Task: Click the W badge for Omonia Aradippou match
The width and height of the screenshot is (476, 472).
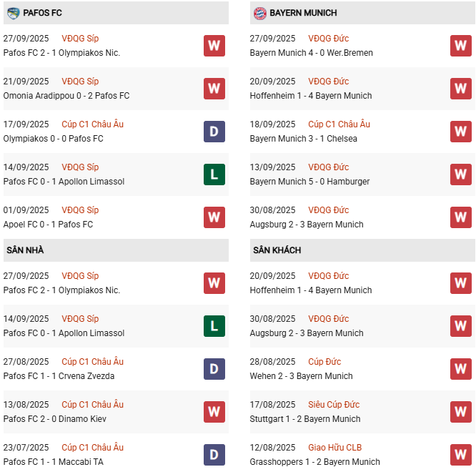Action: 214,89
